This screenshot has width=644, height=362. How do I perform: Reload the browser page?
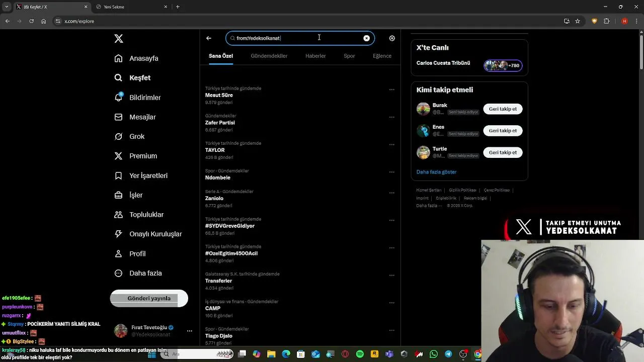31,21
